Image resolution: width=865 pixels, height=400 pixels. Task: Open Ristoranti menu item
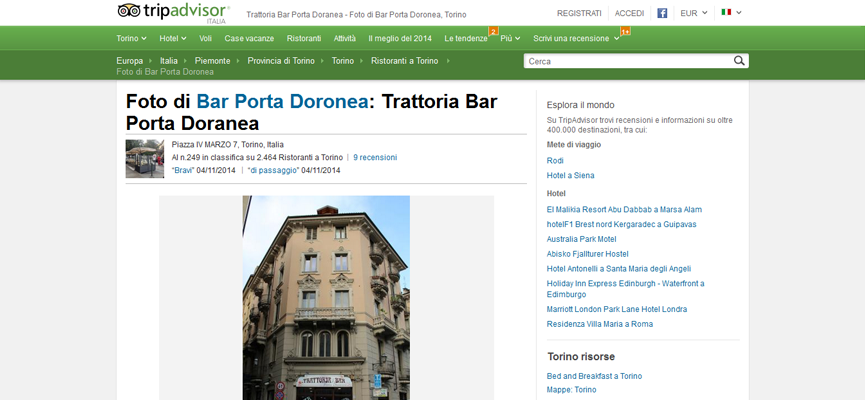304,38
